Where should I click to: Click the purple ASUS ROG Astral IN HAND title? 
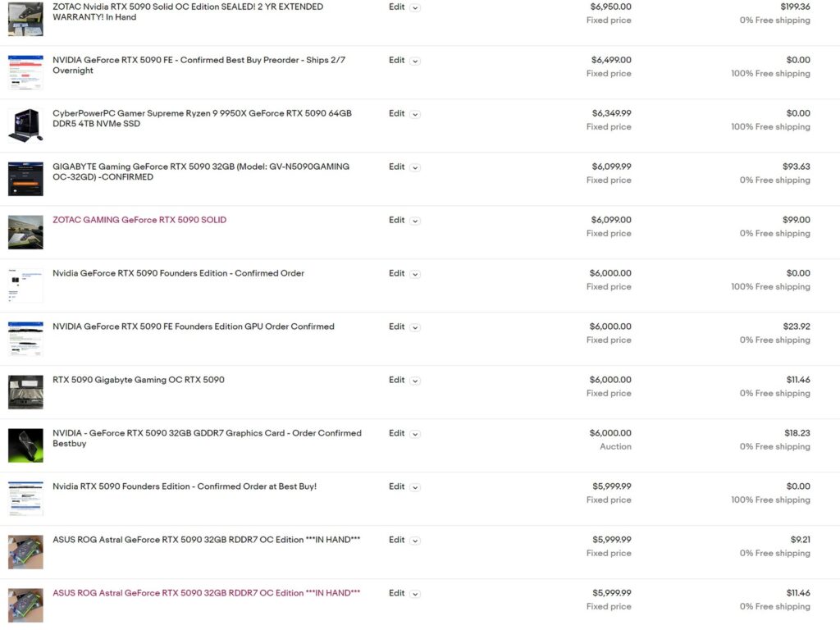pos(206,593)
